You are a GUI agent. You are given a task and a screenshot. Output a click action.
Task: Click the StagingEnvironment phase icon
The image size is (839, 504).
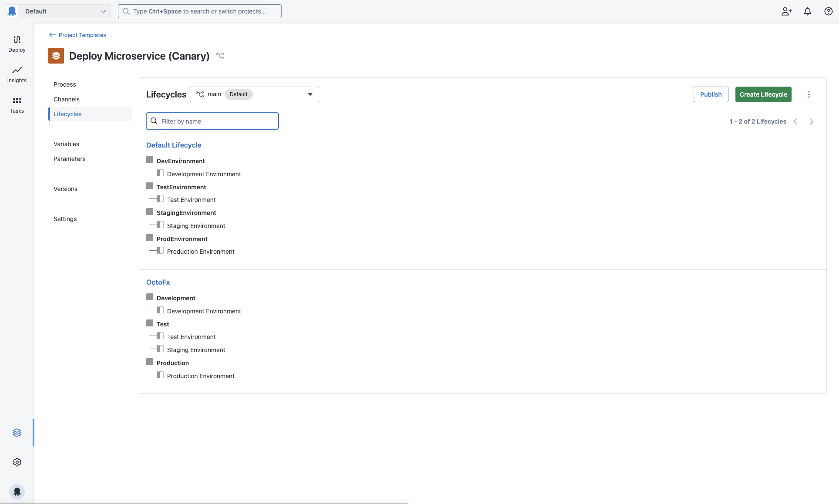click(x=150, y=212)
